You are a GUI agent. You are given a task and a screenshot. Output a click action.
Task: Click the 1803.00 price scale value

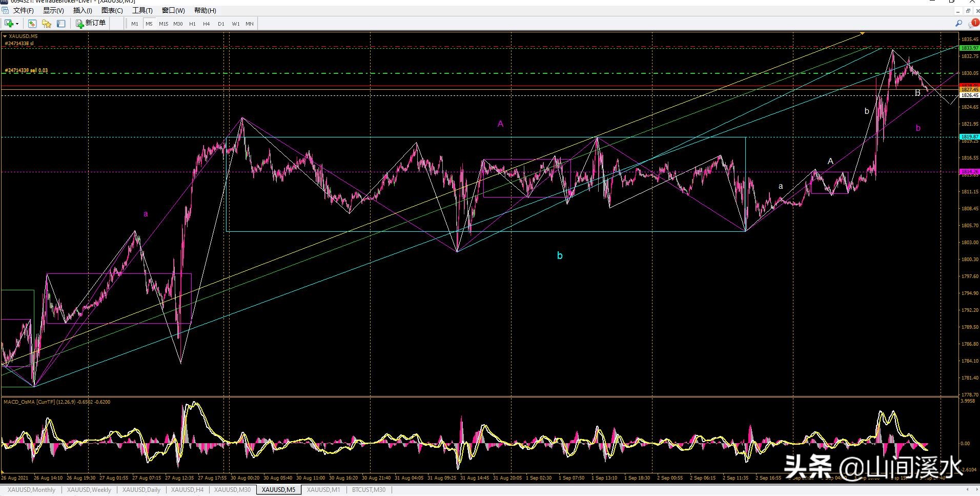click(969, 243)
